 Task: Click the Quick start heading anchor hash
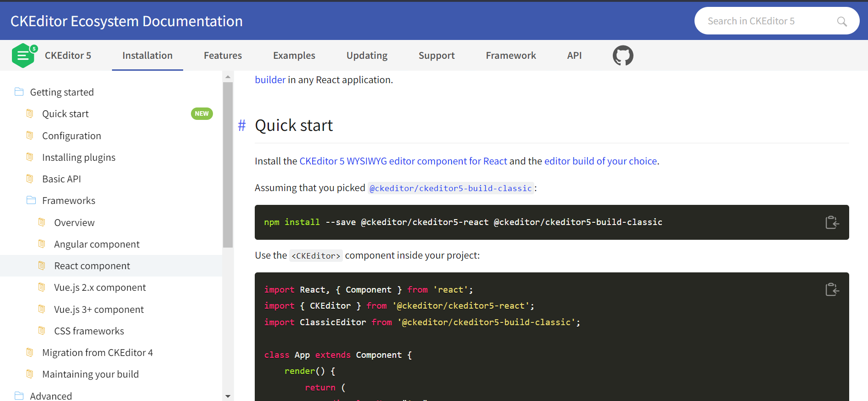click(242, 125)
